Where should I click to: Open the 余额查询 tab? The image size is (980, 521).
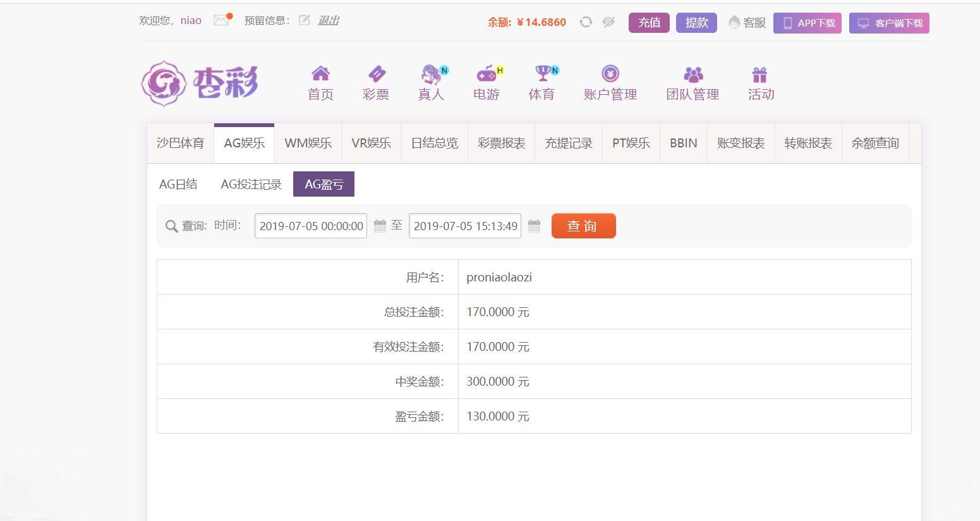click(x=875, y=144)
